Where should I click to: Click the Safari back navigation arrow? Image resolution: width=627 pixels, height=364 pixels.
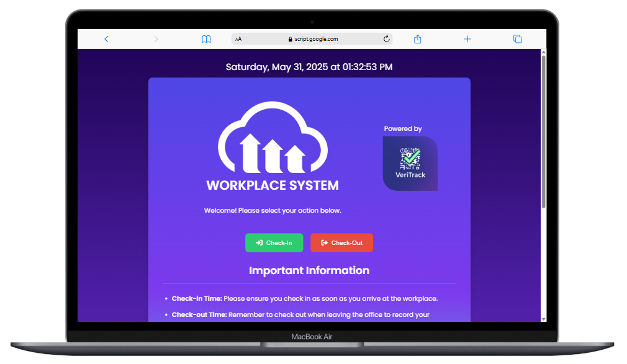[x=106, y=38]
